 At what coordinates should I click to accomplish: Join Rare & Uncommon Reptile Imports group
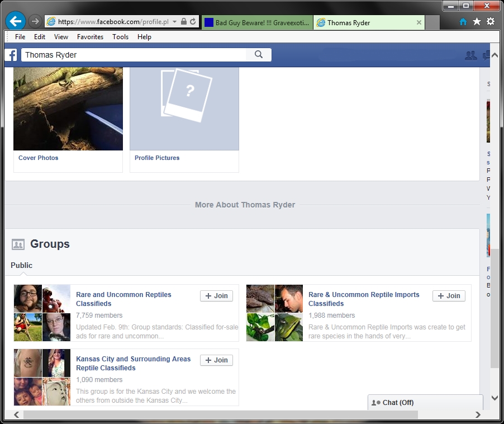[449, 296]
